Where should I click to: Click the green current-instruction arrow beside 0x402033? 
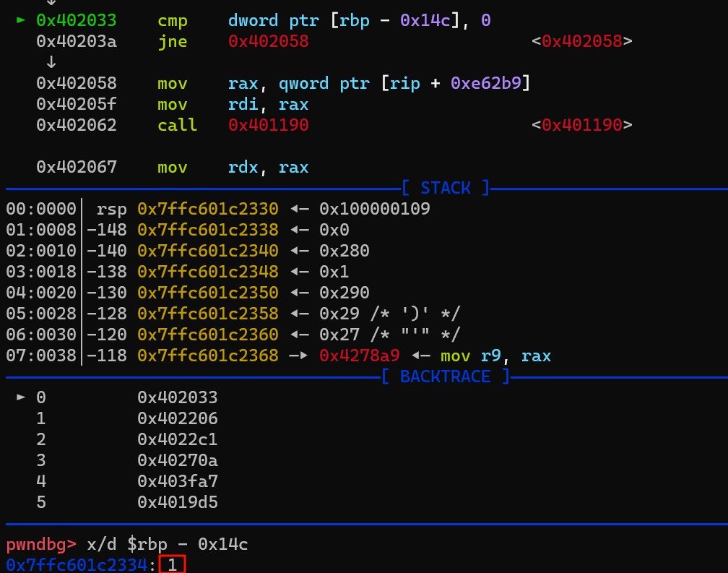coord(21,20)
